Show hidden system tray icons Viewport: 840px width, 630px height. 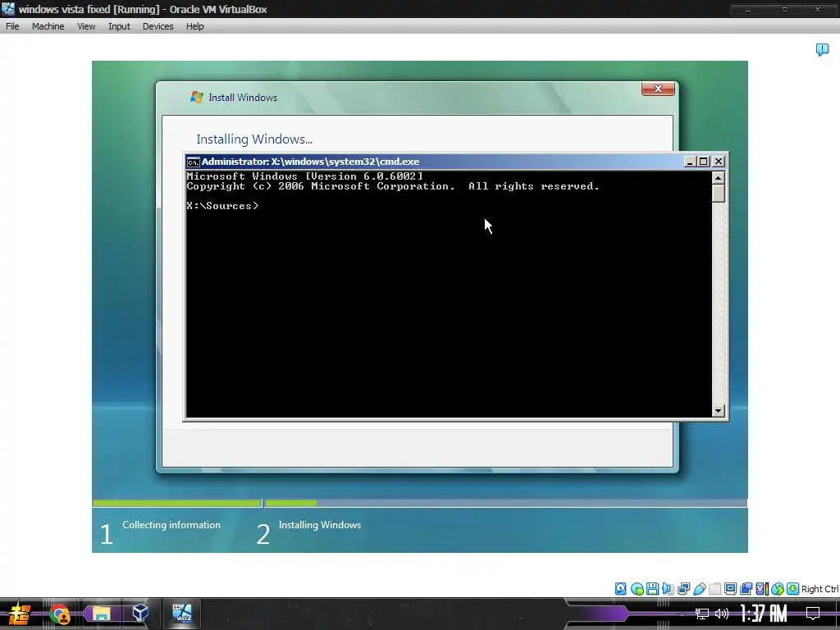tap(682, 614)
